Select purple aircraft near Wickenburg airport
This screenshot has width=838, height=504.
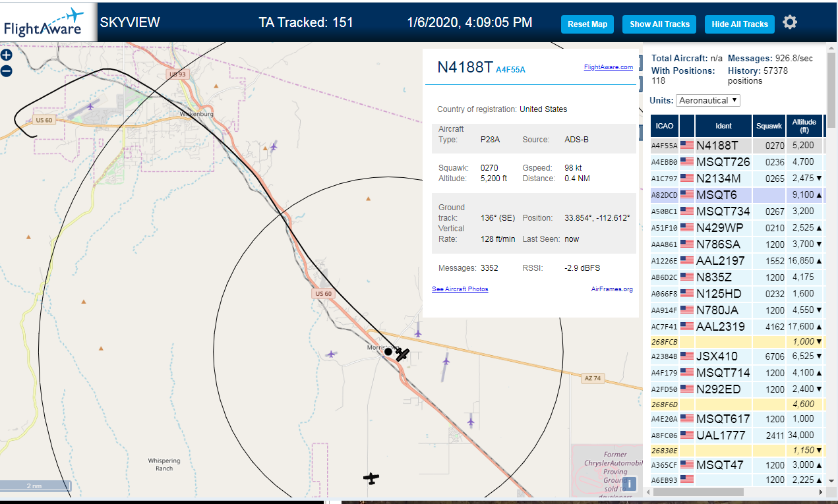point(90,105)
